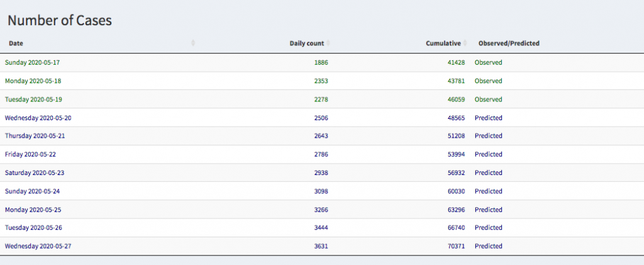
Task: Click the sort arrows beside Date column
Action: coord(193,43)
